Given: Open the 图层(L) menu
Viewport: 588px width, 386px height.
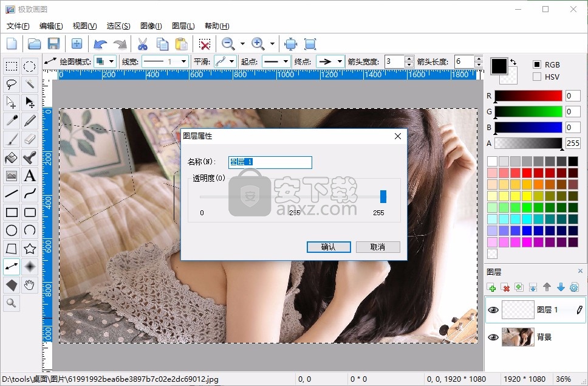Looking at the screenshot, I should pos(183,26).
